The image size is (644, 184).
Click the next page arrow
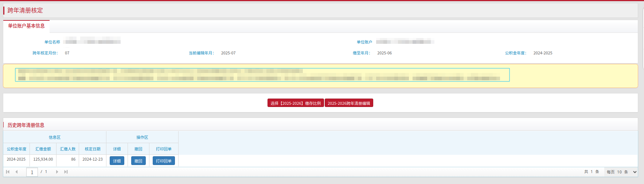pyautogui.click(x=57, y=172)
